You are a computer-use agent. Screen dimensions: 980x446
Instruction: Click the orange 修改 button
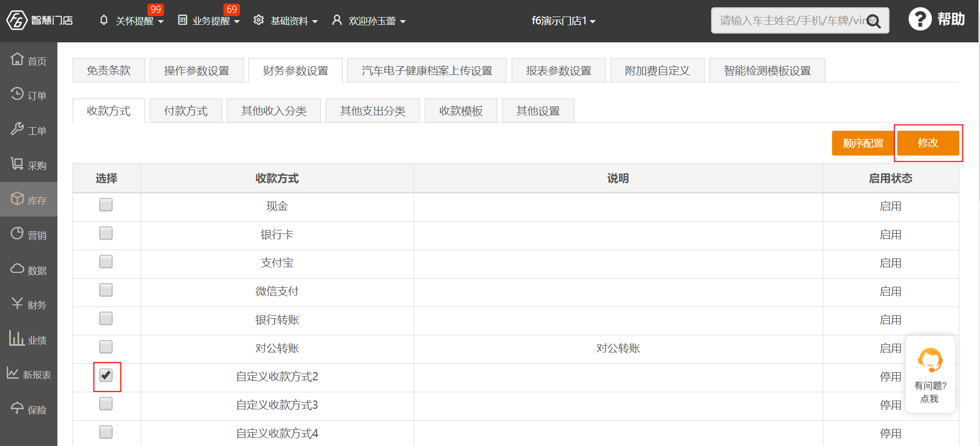point(928,143)
